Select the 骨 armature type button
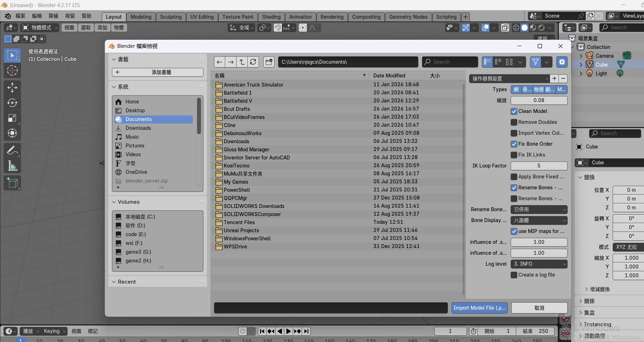The height and width of the screenshot is (342, 644). 527,90
